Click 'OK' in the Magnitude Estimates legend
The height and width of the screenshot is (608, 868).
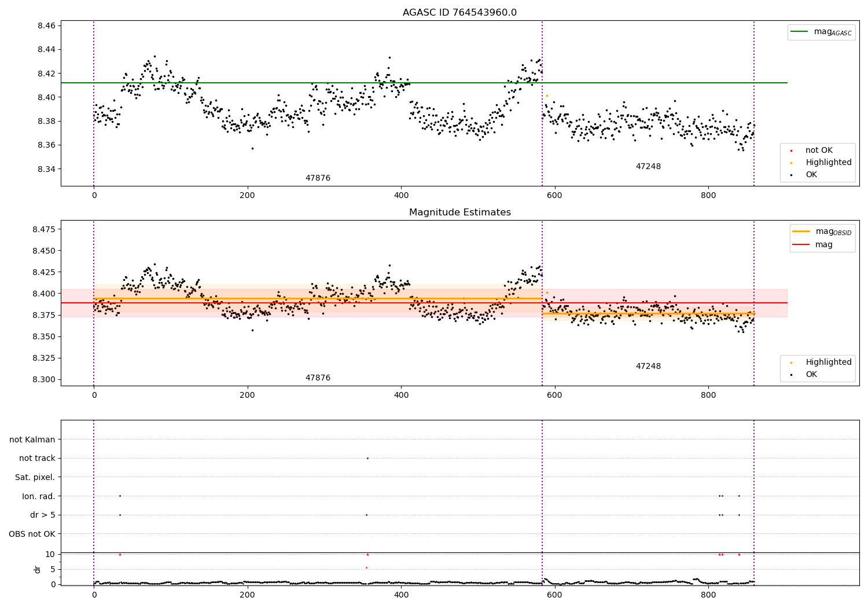[811, 375]
